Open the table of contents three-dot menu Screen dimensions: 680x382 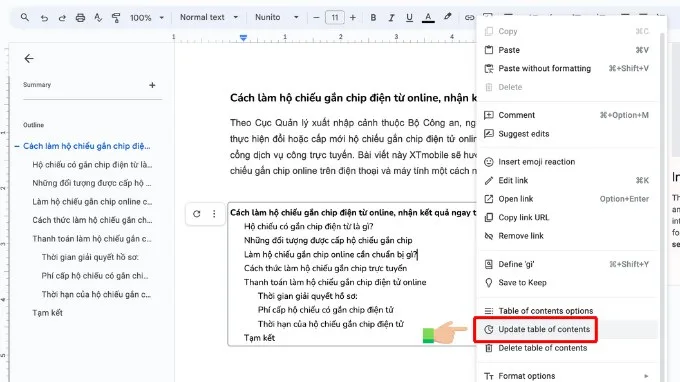point(214,214)
